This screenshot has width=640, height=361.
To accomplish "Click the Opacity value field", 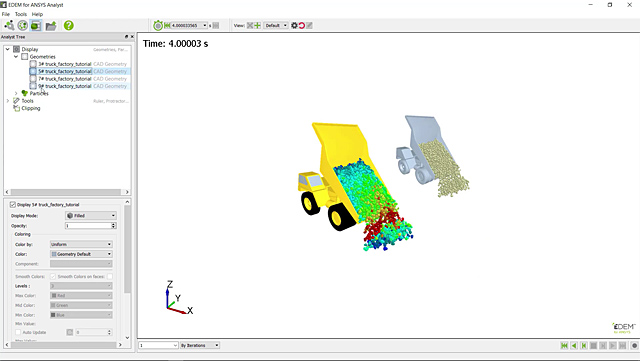I will [88, 225].
